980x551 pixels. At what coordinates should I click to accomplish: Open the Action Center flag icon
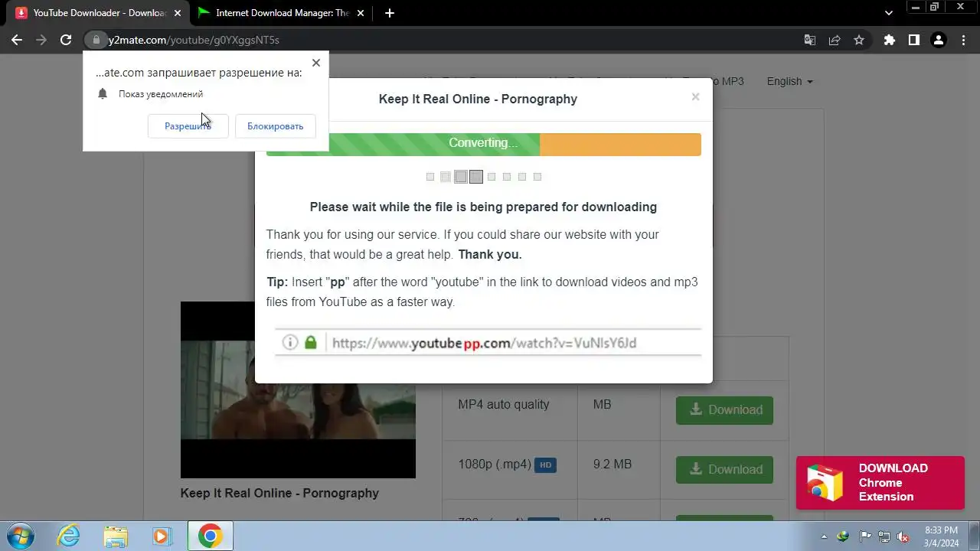(x=865, y=536)
